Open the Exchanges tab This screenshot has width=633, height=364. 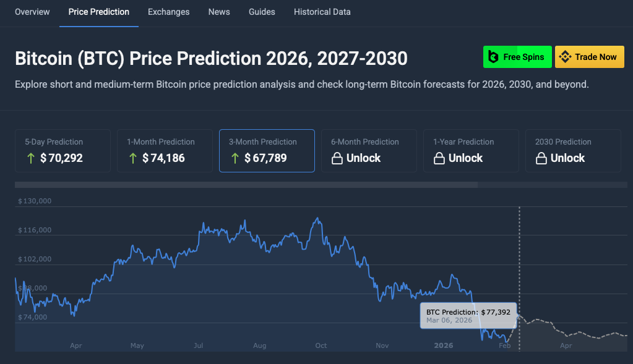point(168,12)
